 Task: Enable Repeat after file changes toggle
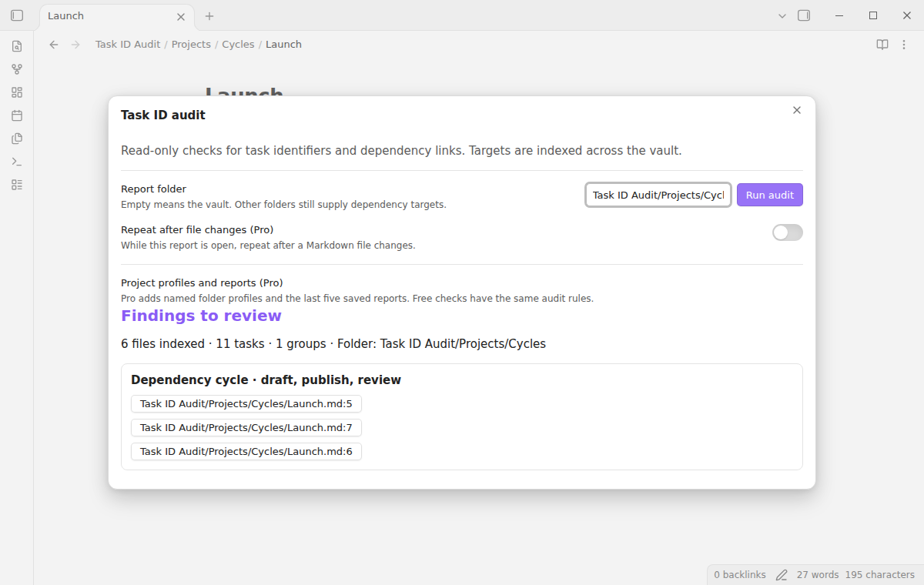point(788,232)
